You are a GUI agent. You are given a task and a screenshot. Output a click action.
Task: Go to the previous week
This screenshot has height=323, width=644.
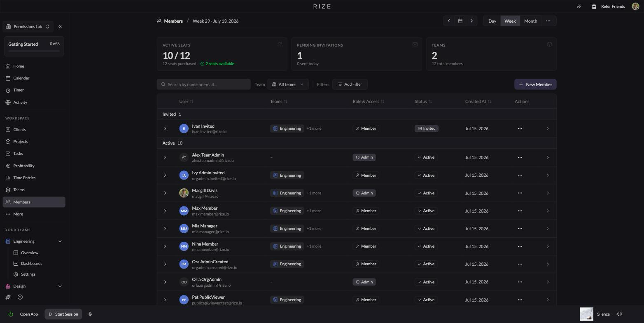(x=449, y=21)
